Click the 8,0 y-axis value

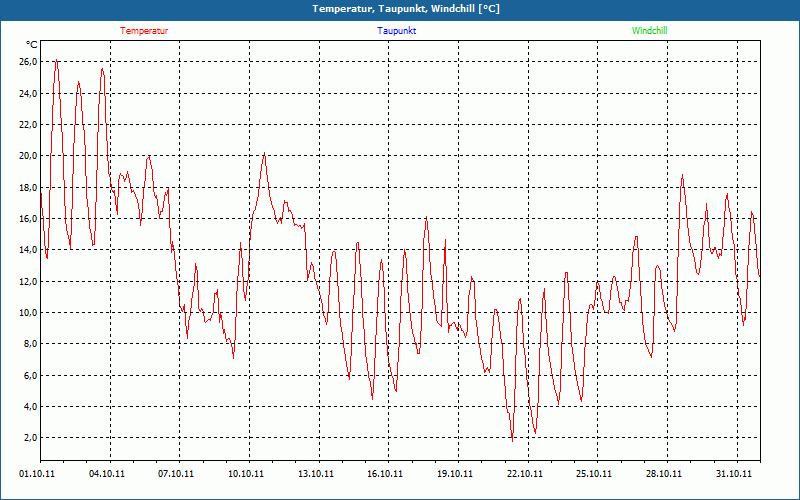click(x=30, y=344)
